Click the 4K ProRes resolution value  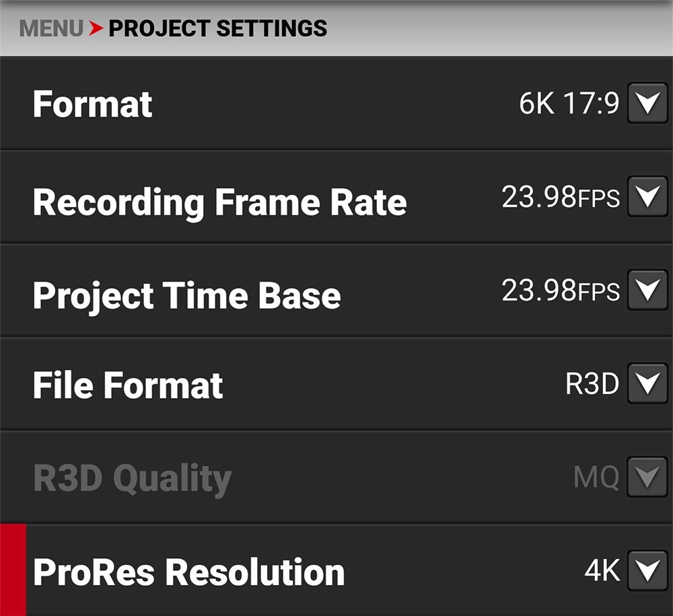click(602, 571)
